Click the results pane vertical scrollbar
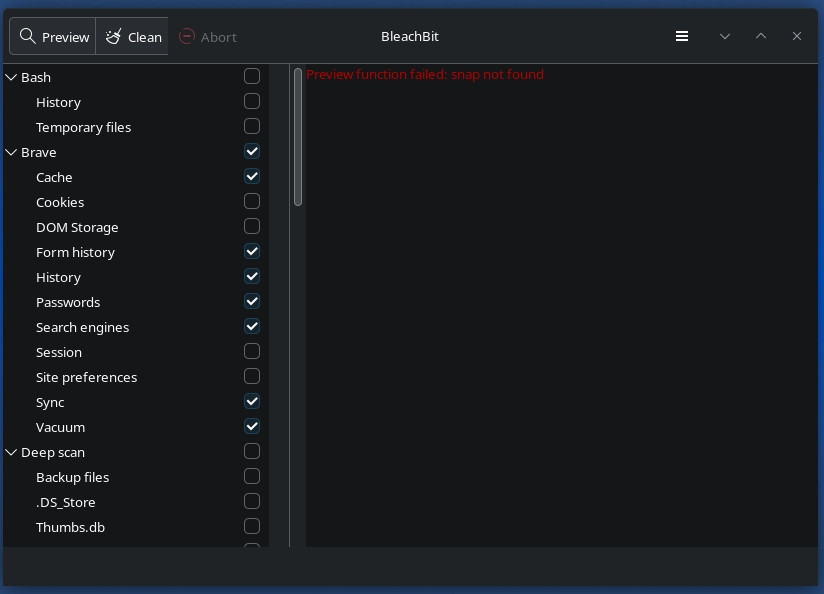The height and width of the screenshot is (594, 824). [298, 137]
